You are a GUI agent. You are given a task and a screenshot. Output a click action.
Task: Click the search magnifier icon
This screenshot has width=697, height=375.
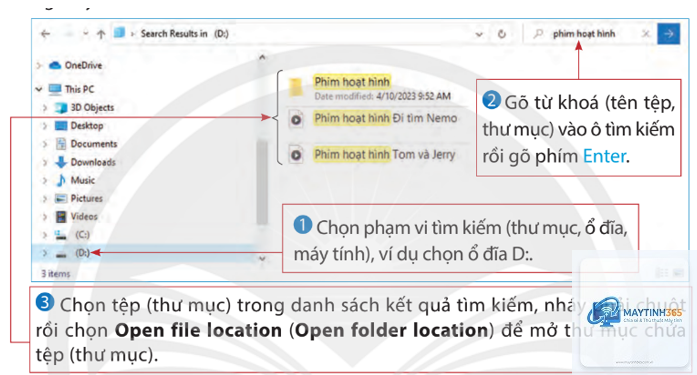point(538,34)
